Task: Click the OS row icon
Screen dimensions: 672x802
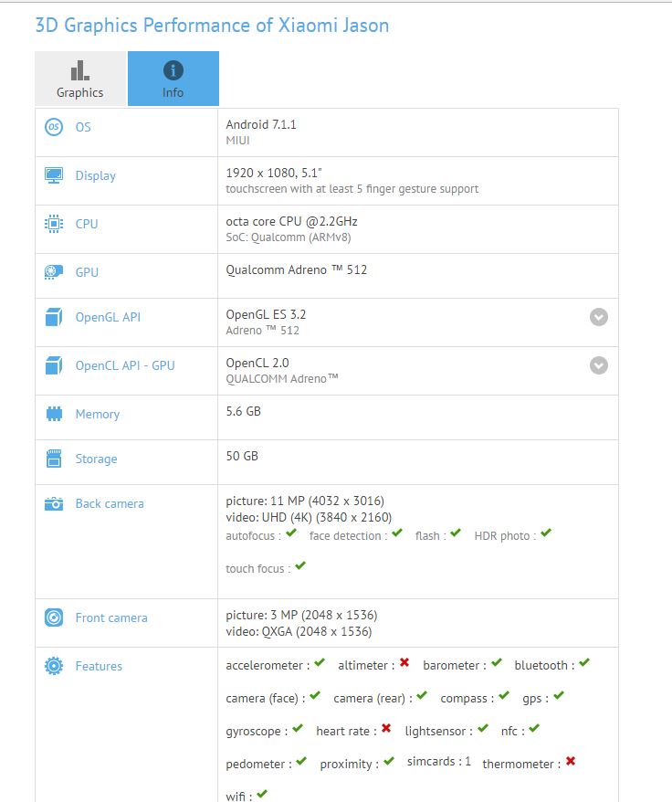Action: click(54, 127)
